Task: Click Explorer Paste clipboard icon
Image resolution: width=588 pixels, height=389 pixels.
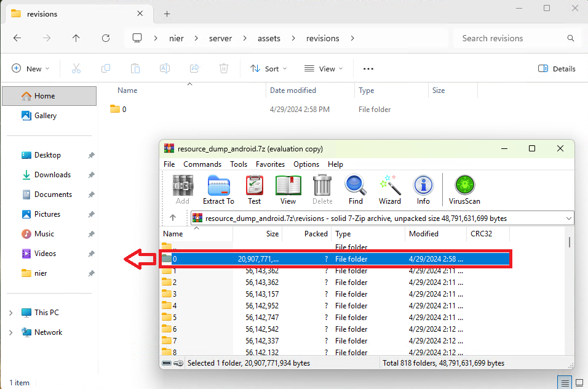Action: 135,68
